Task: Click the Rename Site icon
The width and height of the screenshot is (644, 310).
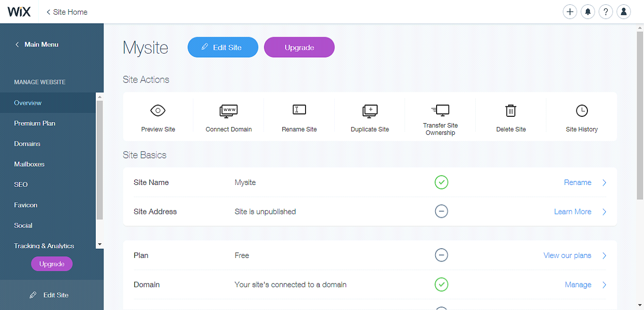Action: pyautogui.click(x=299, y=110)
